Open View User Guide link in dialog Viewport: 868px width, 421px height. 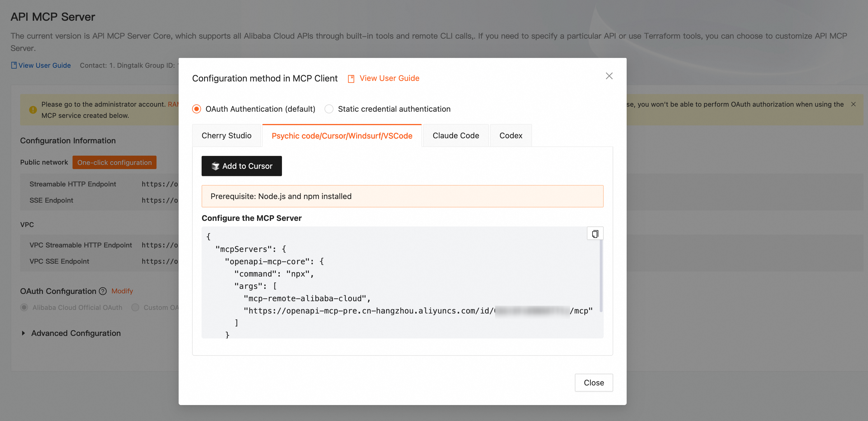(x=389, y=78)
